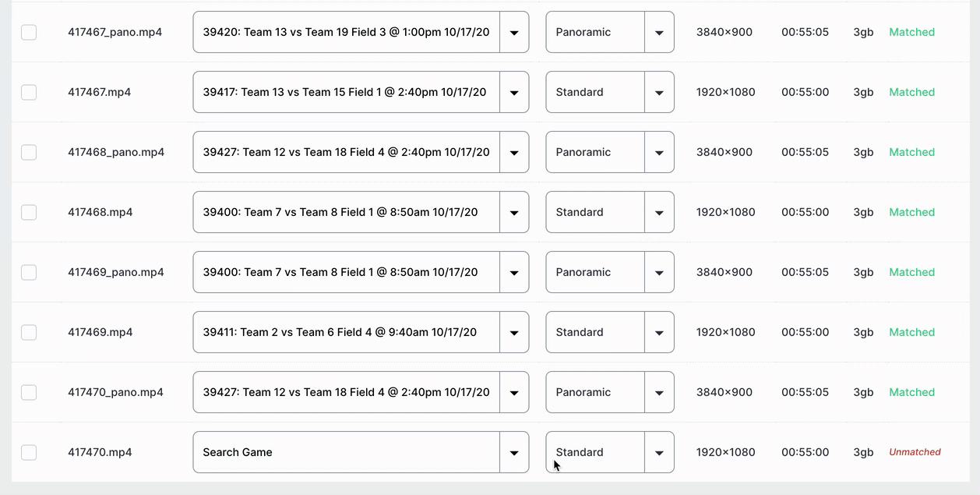Open Panoramic type selector for 417469_pano.mp4
The image size is (980, 495).
595,272
